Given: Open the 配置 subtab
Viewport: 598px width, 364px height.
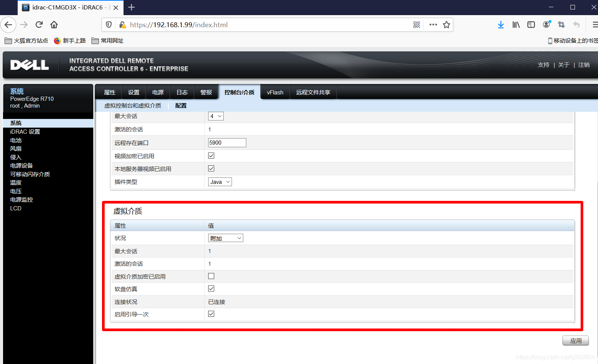Looking at the screenshot, I should (x=181, y=106).
